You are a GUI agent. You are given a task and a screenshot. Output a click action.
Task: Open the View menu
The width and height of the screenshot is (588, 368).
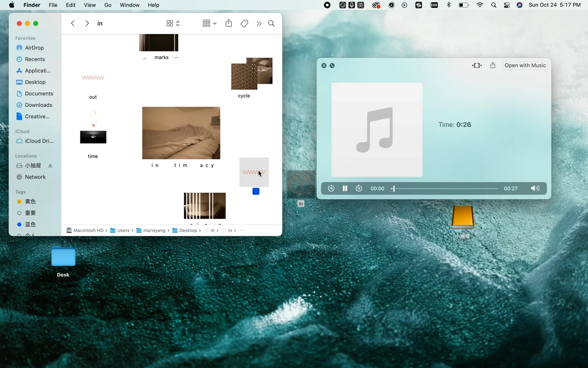click(x=90, y=5)
